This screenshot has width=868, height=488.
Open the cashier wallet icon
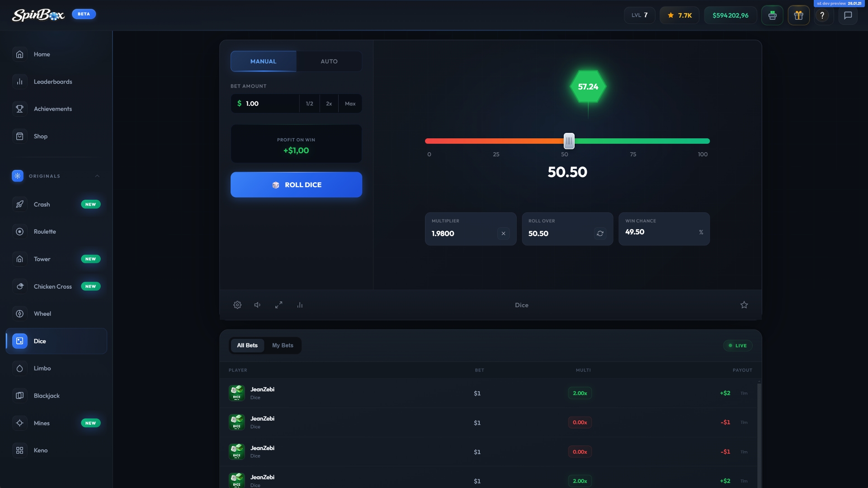pyautogui.click(x=772, y=15)
